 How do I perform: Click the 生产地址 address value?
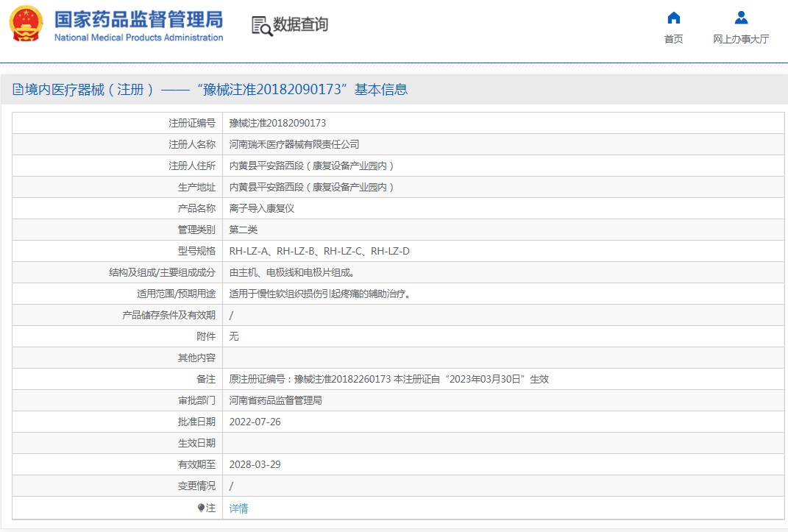click(x=311, y=188)
